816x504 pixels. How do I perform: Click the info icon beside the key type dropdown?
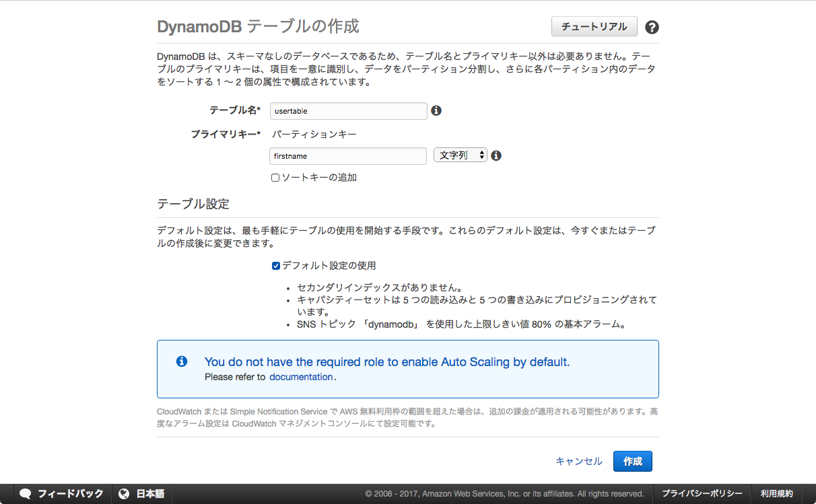496,155
